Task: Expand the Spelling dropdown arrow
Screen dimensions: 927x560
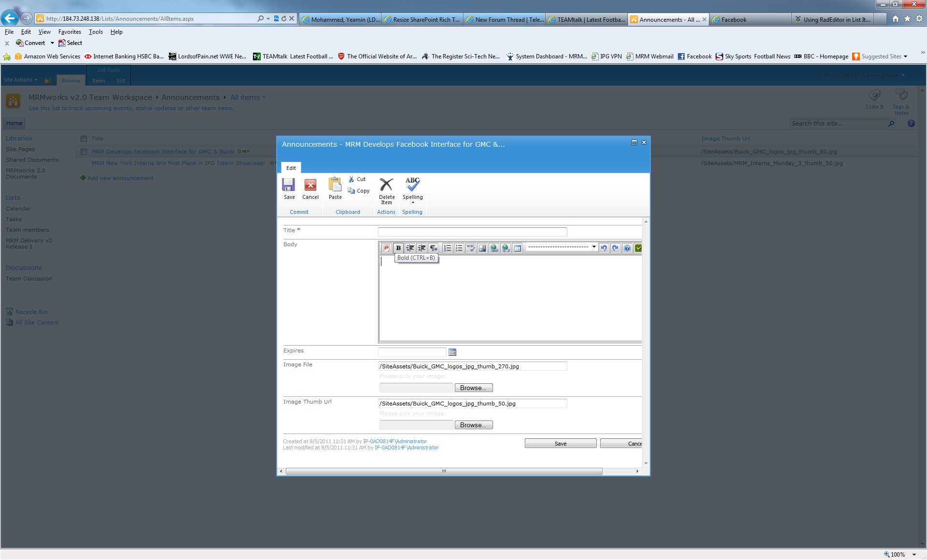Action: pyautogui.click(x=413, y=203)
